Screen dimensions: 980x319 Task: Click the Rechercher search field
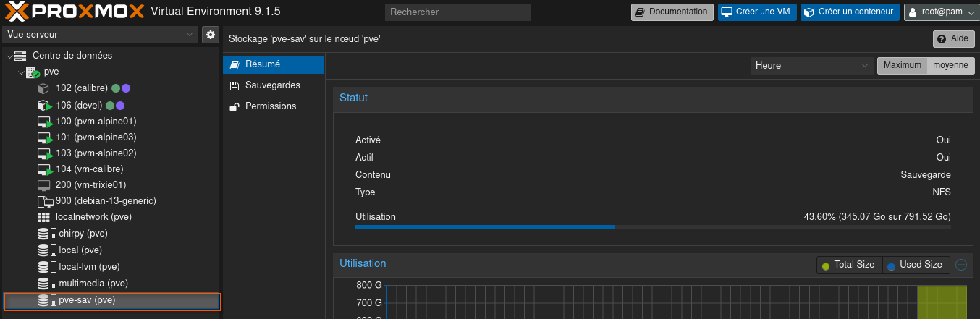coord(457,12)
